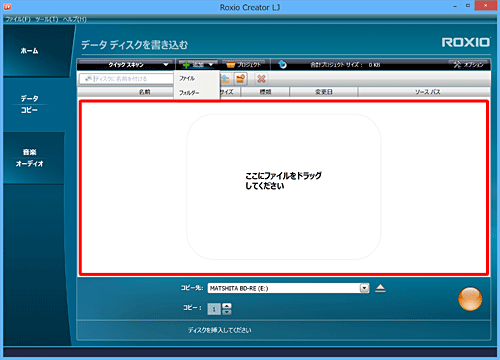The image size is (500, 360).
Task: Click the copy count number field
Action: coord(214,309)
